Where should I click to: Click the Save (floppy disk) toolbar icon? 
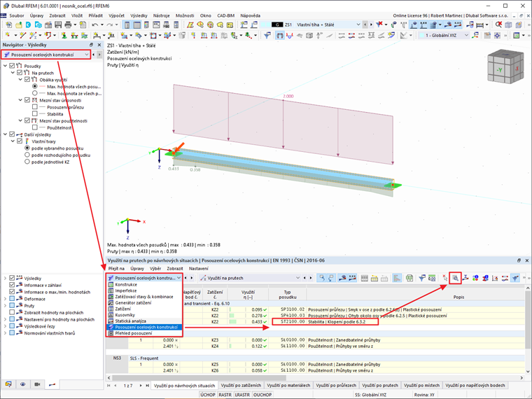coord(58,24)
